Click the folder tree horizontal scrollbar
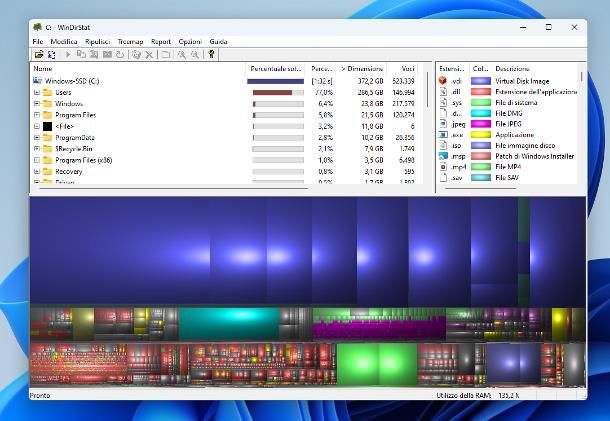The width and height of the screenshot is (610, 421). point(173,189)
